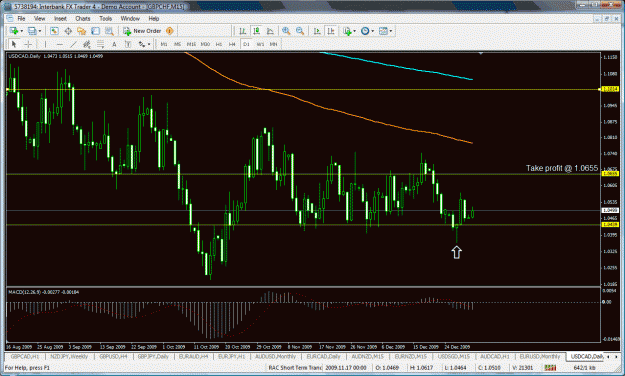Screen dimensions: 625x376
Task: Open the Window menu
Action: pyautogui.click(x=130, y=18)
